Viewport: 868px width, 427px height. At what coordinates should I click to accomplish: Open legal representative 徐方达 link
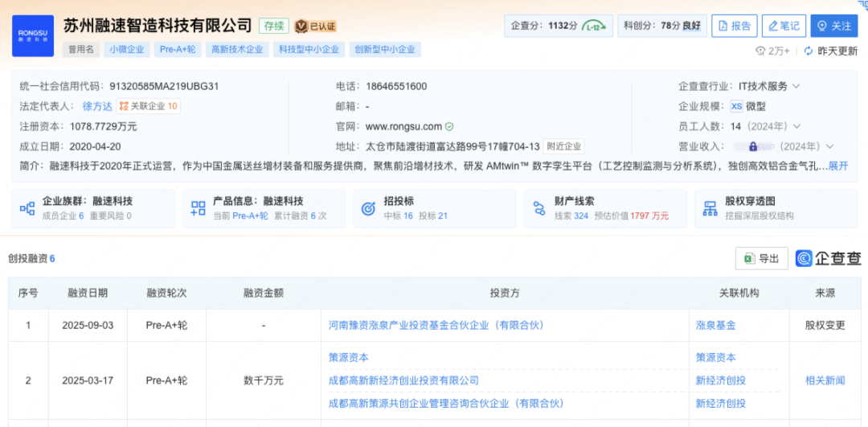(x=97, y=106)
